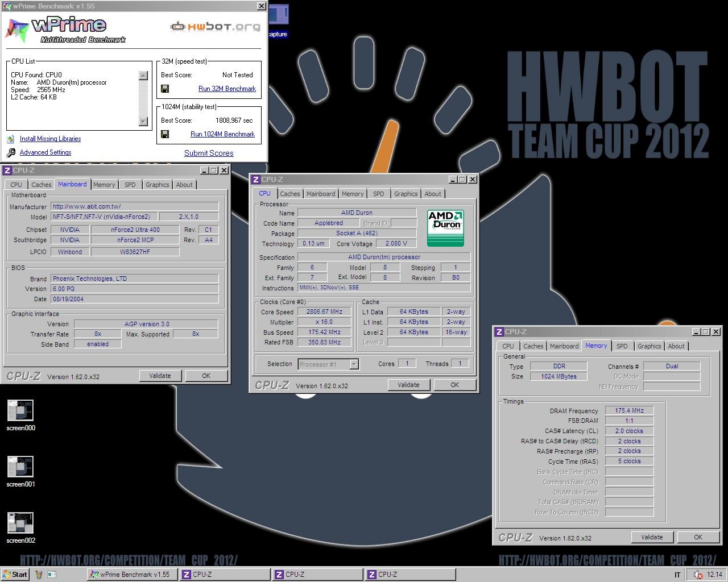Switch to Mainboard tab in CPU window
Viewport: 728px width, 582px height.
[x=321, y=194]
